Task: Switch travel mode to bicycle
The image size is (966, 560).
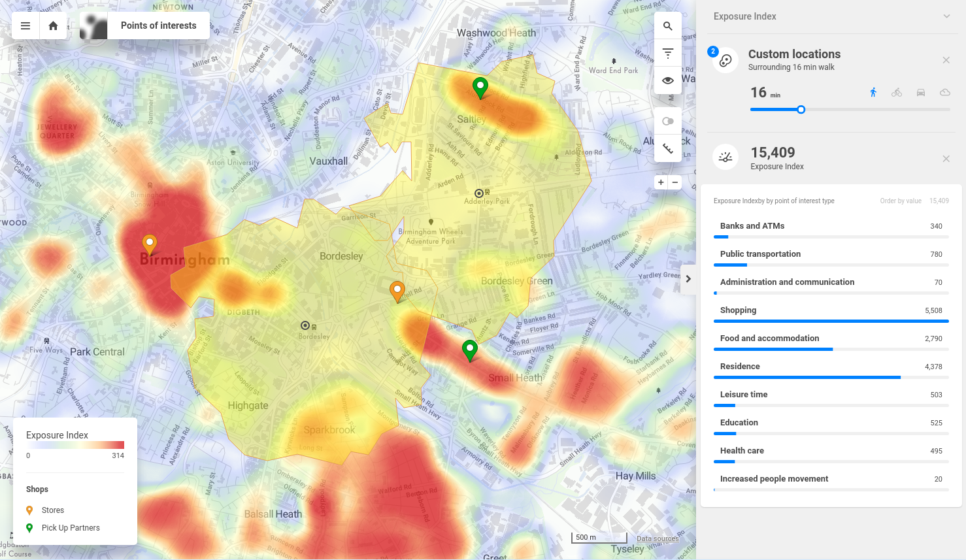Action: [x=897, y=93]
